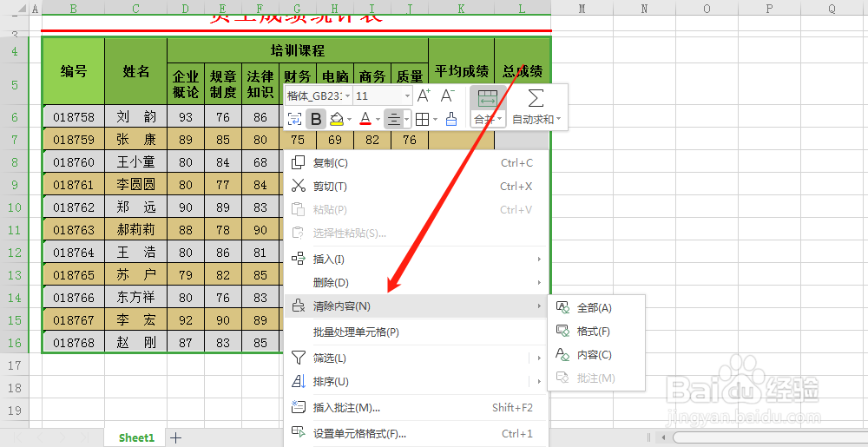Click cell containing 018758
Screen dimensions: 868x447
tap(74, 116)
